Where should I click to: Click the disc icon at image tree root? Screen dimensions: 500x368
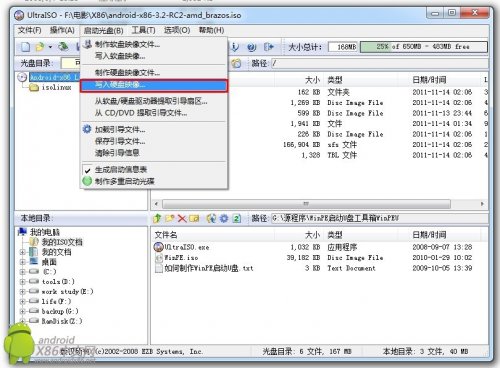point(22,77)
